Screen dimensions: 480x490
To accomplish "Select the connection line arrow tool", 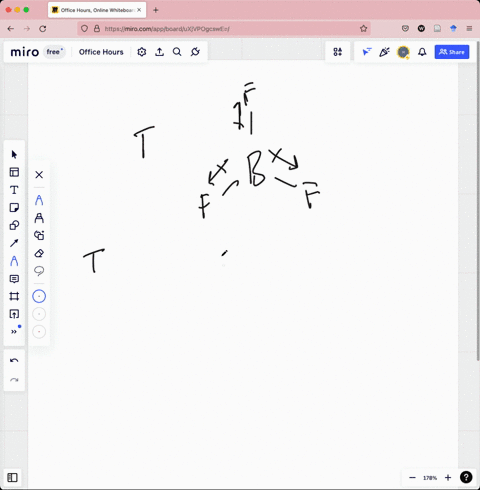I will point(14,243).
